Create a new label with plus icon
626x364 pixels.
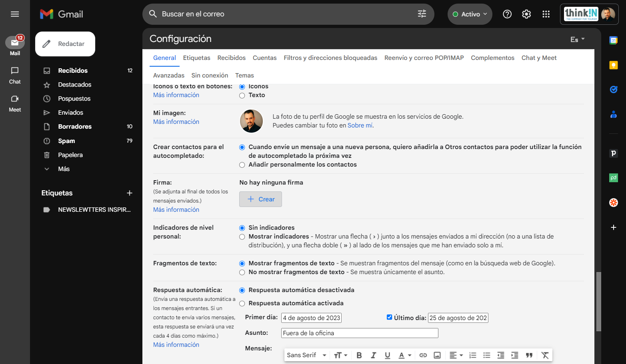click(x=130, y=193)
